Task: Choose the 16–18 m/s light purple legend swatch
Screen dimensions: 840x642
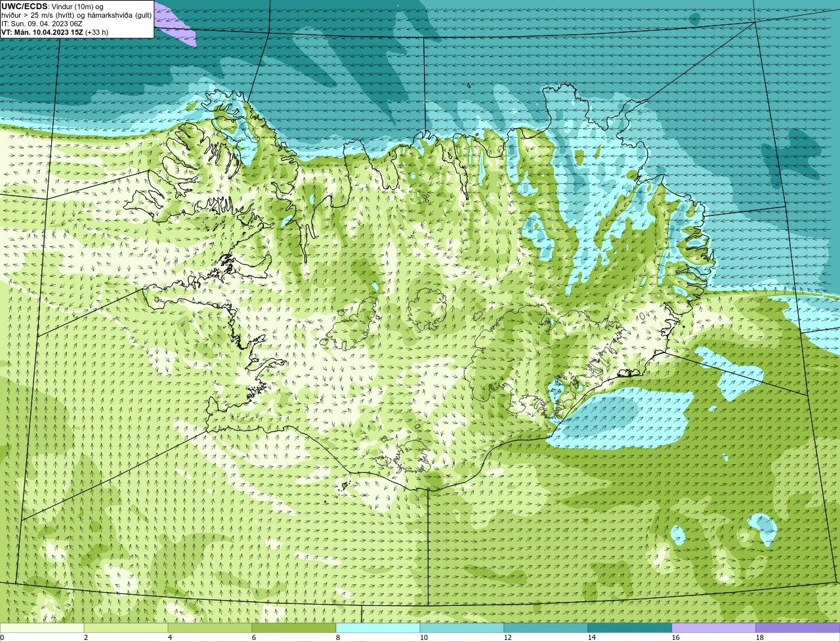Action: (x=714, y=628)
